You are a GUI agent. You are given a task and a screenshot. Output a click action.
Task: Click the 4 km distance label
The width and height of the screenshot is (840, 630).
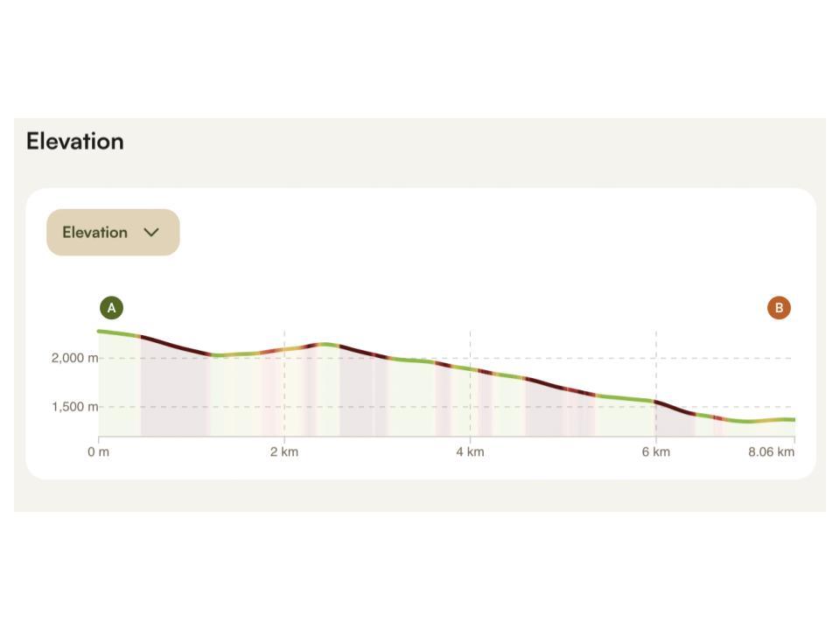(x=470, y=452)
